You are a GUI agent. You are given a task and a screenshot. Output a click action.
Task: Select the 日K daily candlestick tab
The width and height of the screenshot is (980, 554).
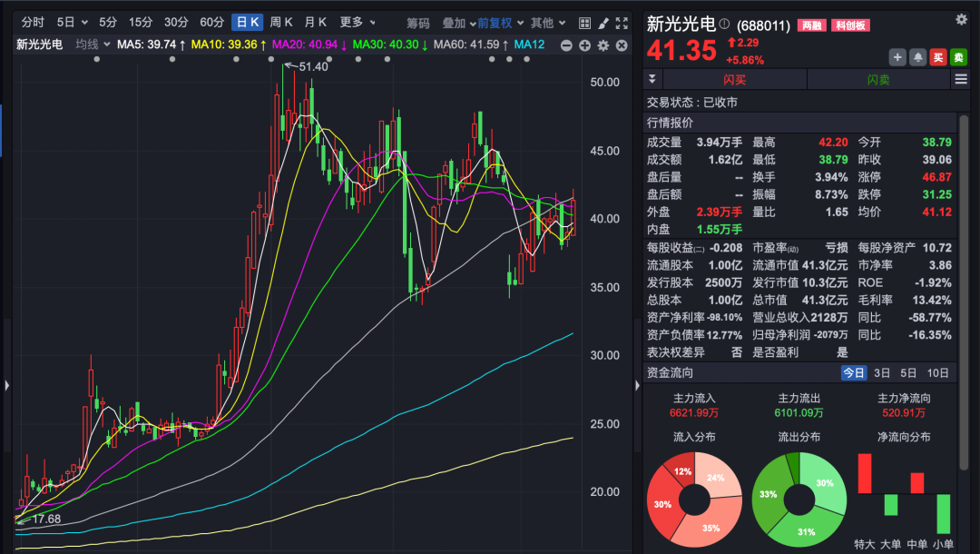click(x=247, y=23)
